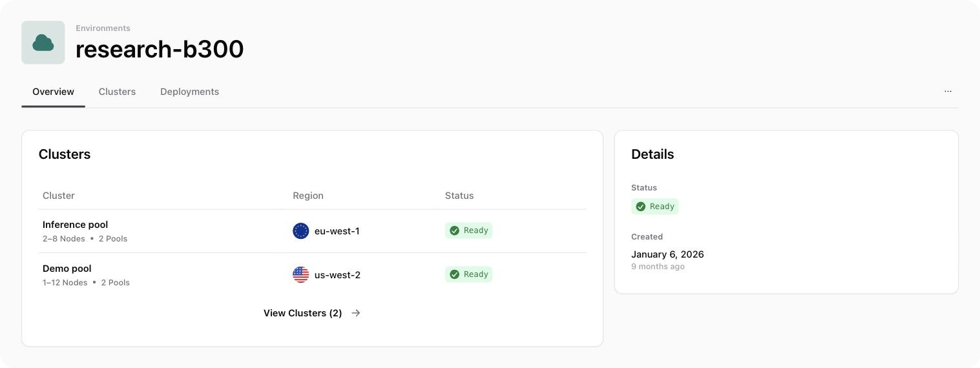Open the View Clusters (2) link

coord(312,313)
